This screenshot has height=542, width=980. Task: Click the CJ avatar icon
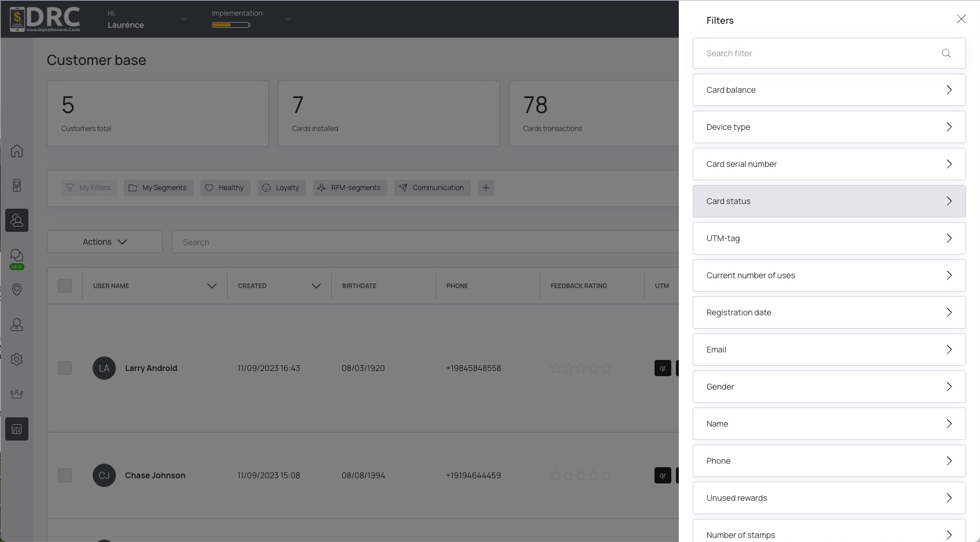[104, 475]
